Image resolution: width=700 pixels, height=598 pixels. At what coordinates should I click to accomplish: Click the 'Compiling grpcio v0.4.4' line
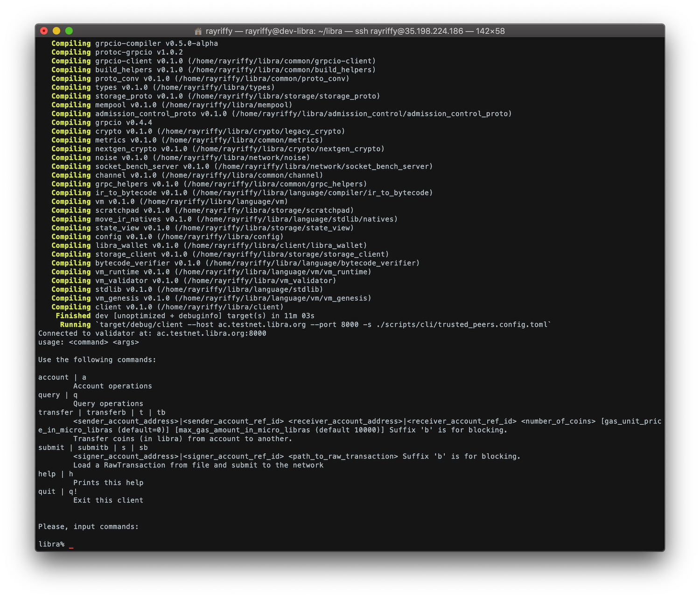click(102, 123)
